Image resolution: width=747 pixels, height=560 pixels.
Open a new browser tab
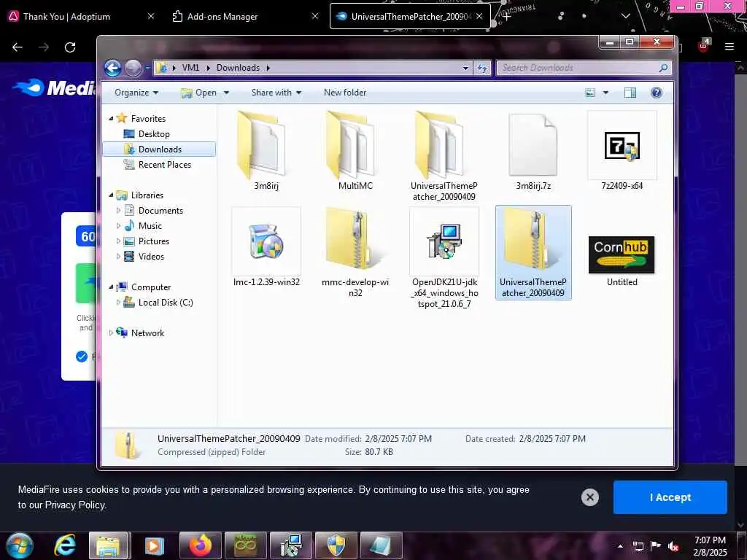pos(506,16)
